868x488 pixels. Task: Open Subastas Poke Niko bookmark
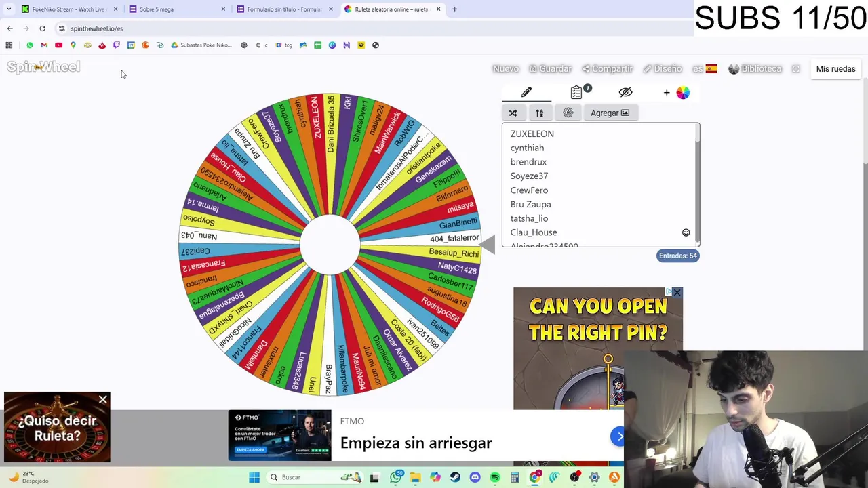pos(201,45)
